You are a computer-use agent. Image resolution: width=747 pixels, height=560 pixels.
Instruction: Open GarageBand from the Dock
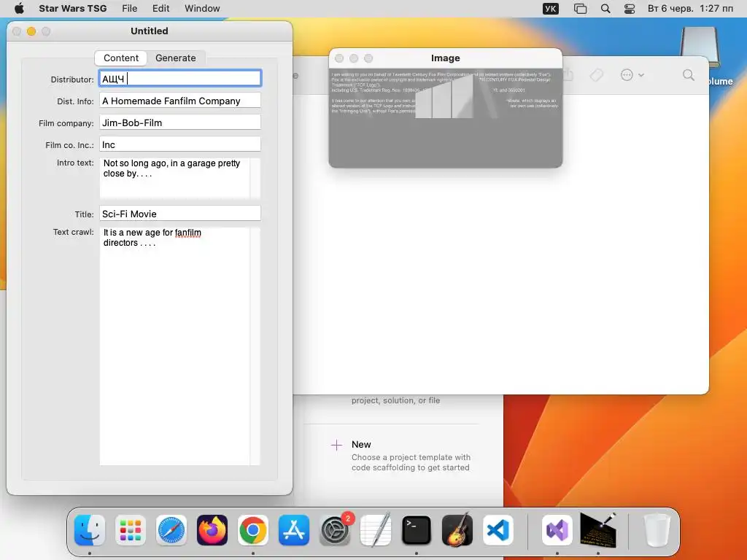pos(457,530)
